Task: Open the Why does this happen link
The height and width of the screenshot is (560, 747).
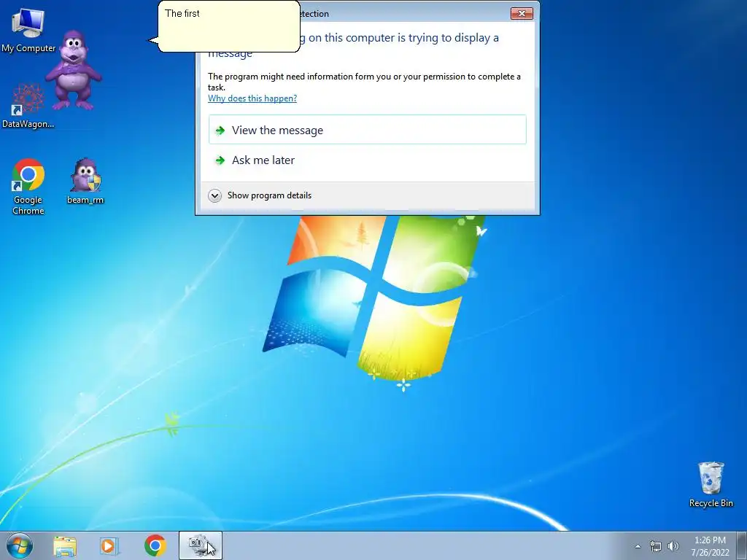Action: click(252, 98)
